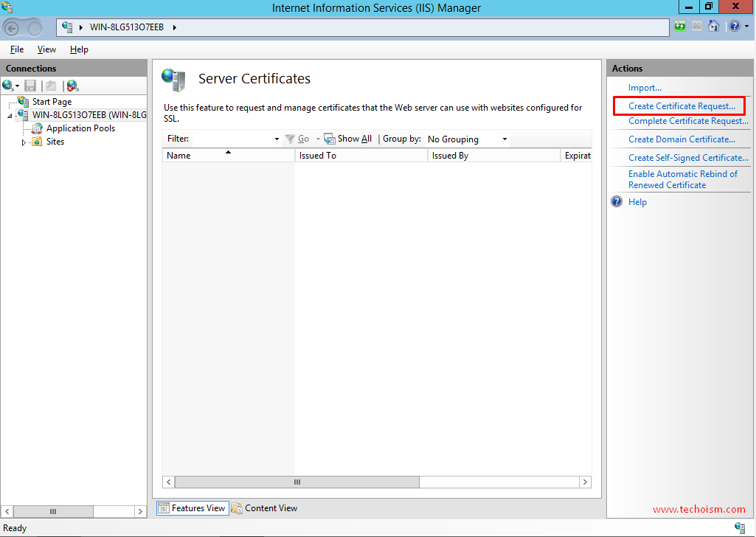The height and width of the screenshot is (537, 756).
Task: Click the Up folder icon in Connections toolbar
Action: click(x=51, y=86)
